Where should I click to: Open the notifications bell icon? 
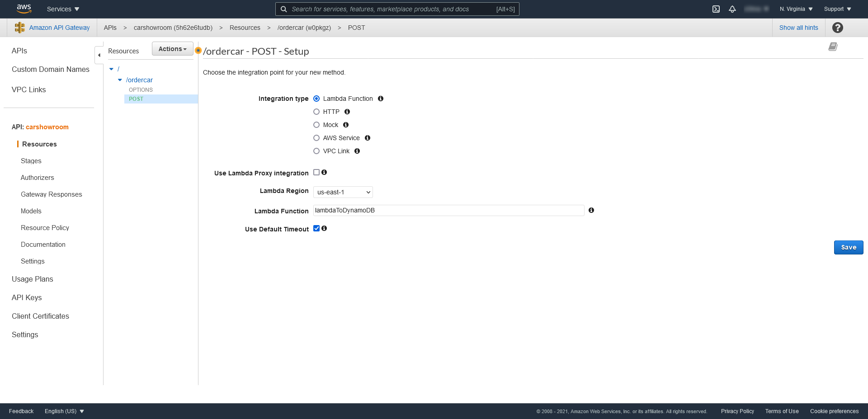click(732, 9)
